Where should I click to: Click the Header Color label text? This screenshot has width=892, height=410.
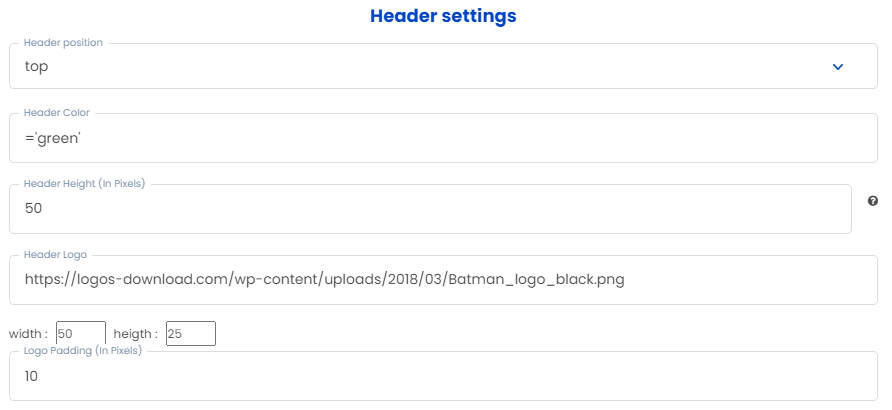(x=57, y=113)
